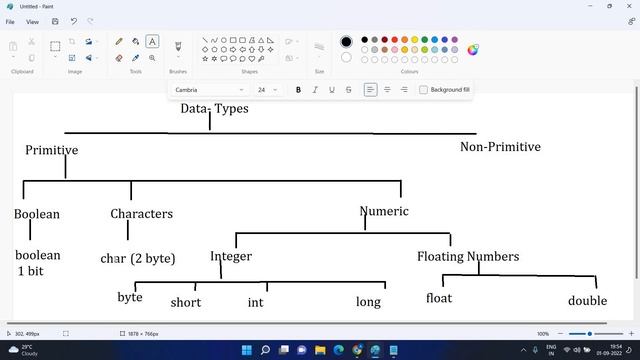Open the share icon at top right

coord(631,22)
